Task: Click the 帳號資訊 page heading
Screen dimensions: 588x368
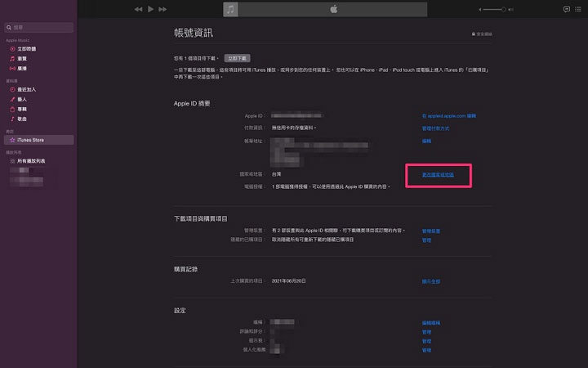Action: (193, 33)
